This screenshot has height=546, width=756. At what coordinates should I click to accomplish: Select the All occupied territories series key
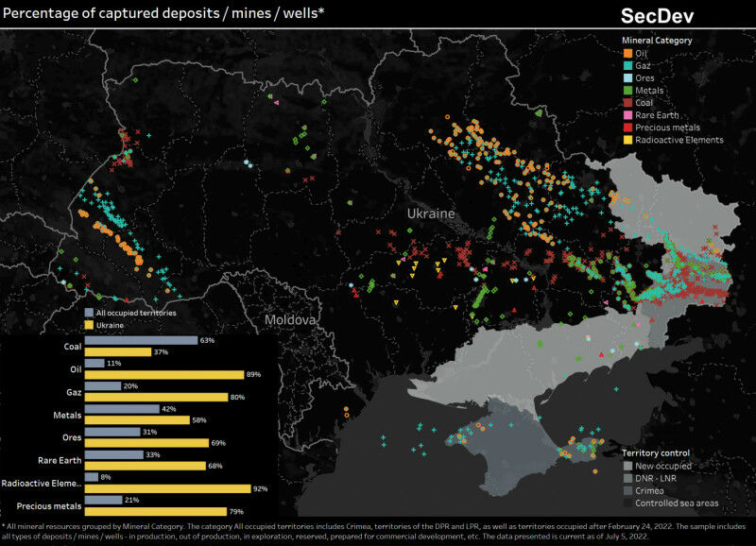coord(89,312)
